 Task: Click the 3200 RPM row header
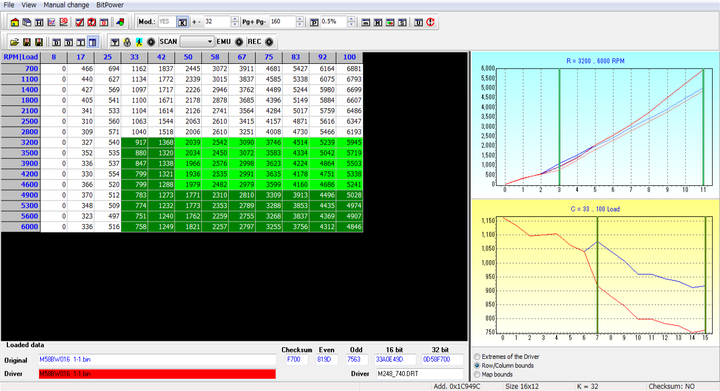click(21, 142)
